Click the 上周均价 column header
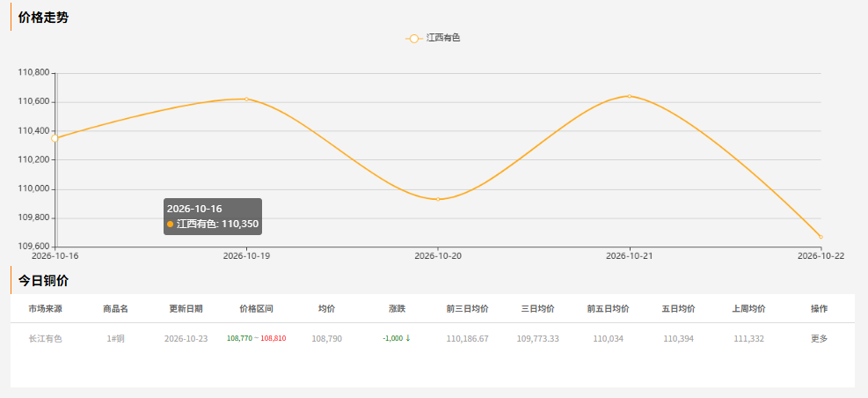This screenshot has width=868, height=398. 749,309
